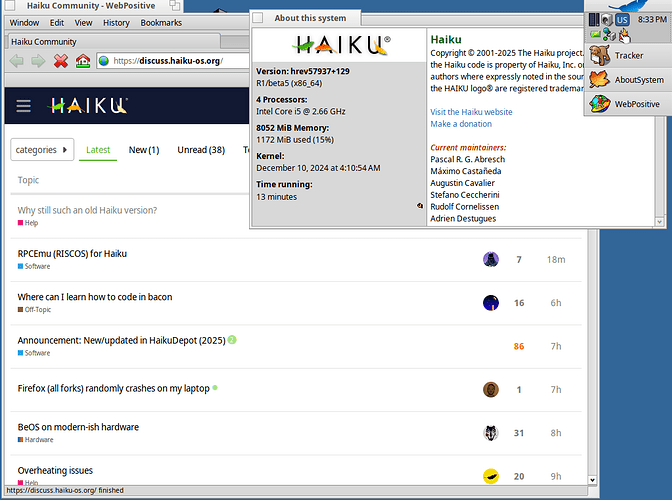Viewport: 672px width, 500px height.
Task: Go to the browser home page icon
Action: point(84,61)
